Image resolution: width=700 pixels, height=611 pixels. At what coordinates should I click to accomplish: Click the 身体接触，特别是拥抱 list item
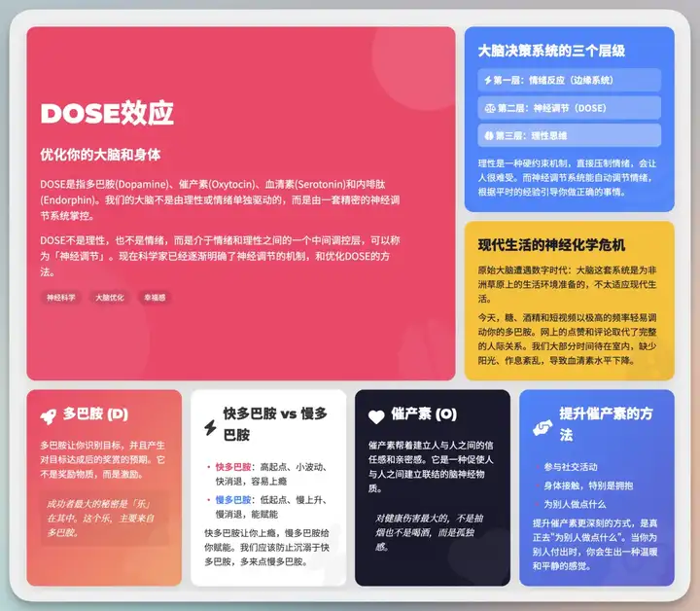coord(588,485)
